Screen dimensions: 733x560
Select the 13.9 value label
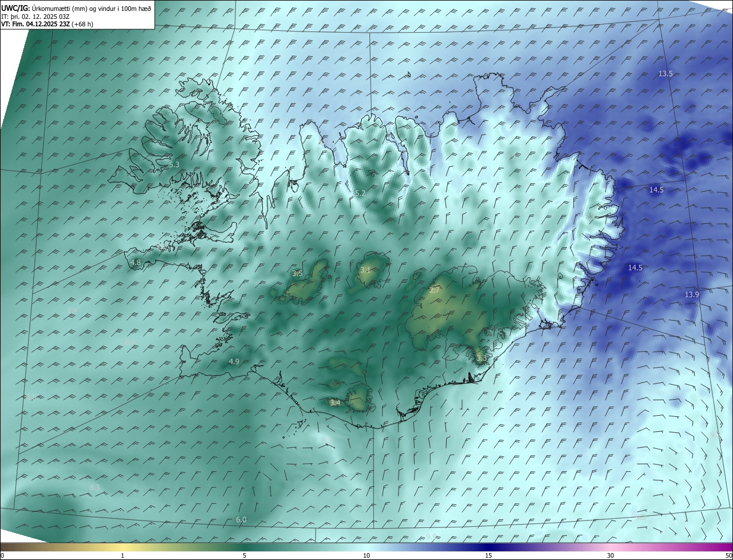[692, 294]
